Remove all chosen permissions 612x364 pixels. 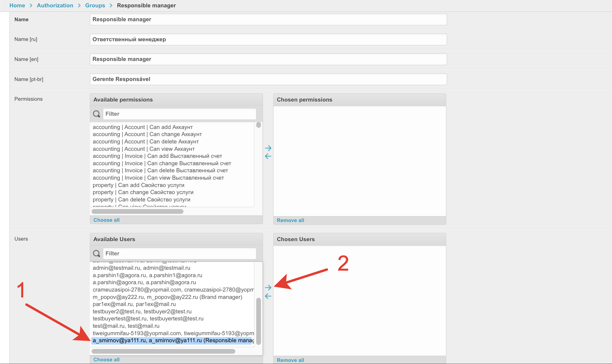(x=290, y=220)
